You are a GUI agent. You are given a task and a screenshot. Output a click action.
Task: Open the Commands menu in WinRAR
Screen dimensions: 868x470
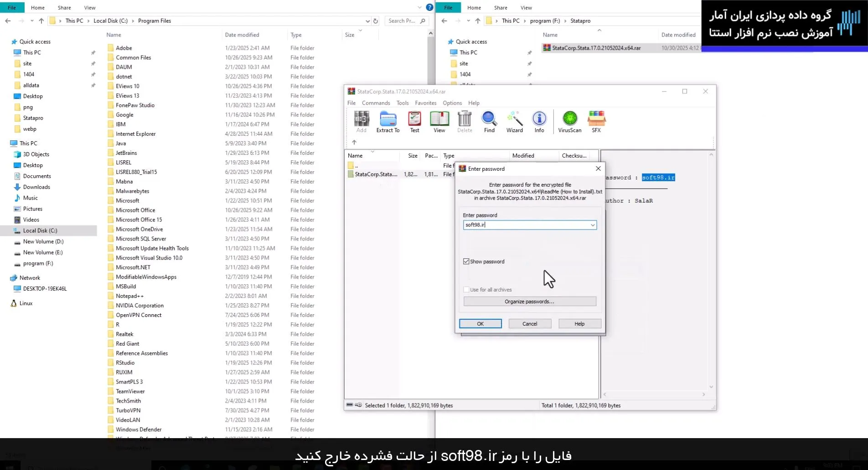click(x=376, y=103)
